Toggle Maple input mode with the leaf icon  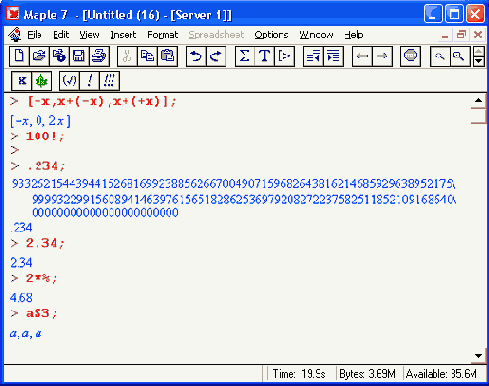pos(42,81)
